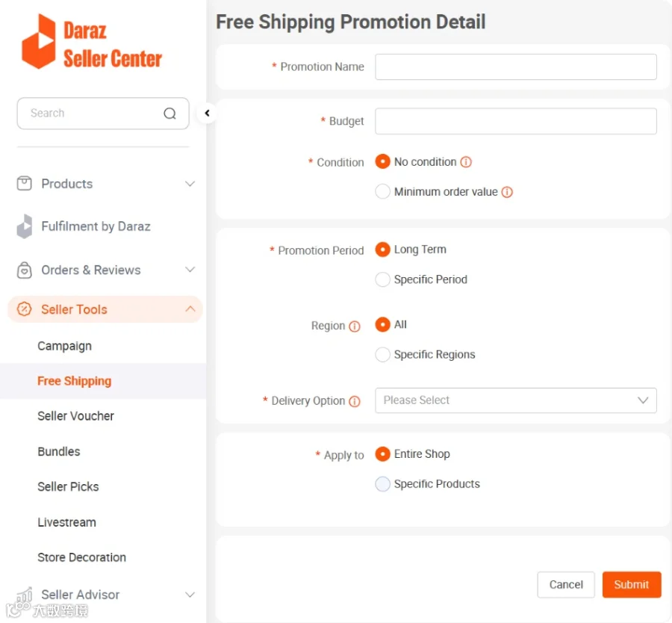Click info icon next to Minimum order value
This screenshot has height=623, width=672.
click(x=507, y=192)
